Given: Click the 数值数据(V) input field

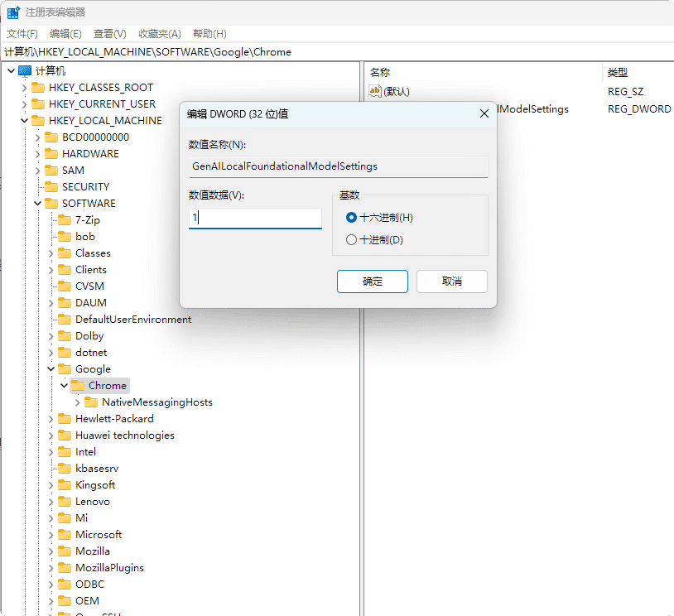Looking at the screenshot, I should [255, 219].
